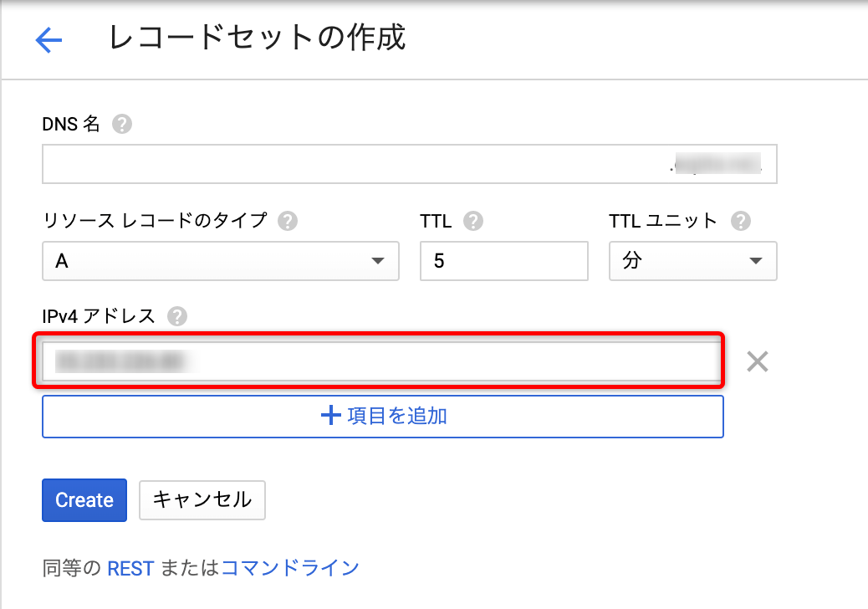868x609 pixels.
Task: Focus the IPv4 アドレス input field
Action: coord(382,361)
